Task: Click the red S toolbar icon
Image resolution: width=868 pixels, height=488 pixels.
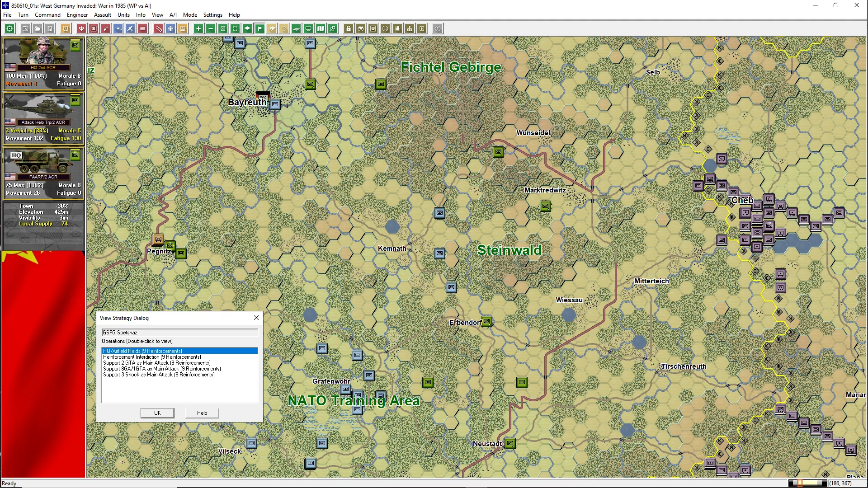Action: point(94,28)
